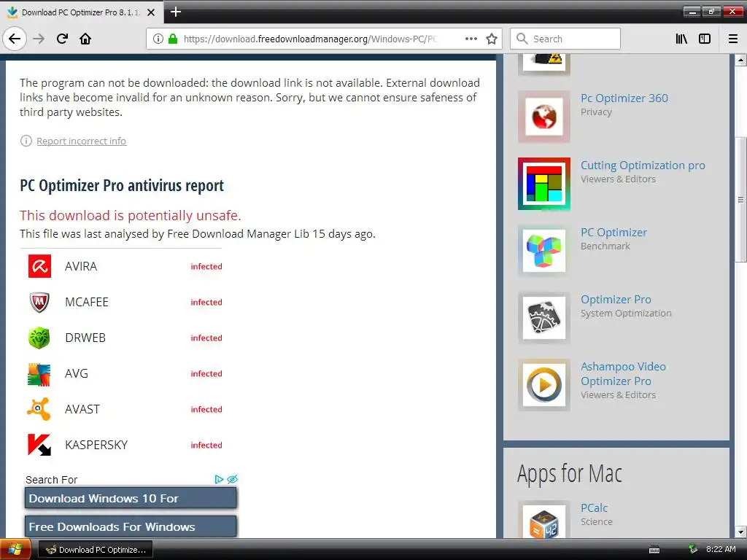Click the 'PC Optimizer Pro antivirus report' heading
Image resolution: width=747 pixels, height=560 pixels.
pyautogui.click(x=122, y=185)
